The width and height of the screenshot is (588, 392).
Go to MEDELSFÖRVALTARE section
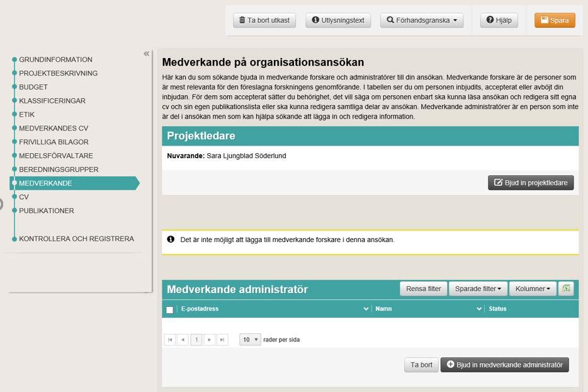pos(56,156)
